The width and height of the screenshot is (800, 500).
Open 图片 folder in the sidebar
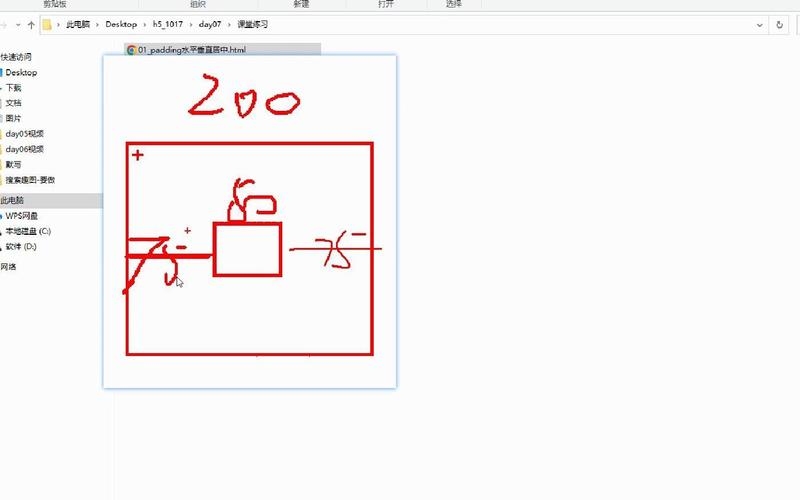click(x=13, y=118)
